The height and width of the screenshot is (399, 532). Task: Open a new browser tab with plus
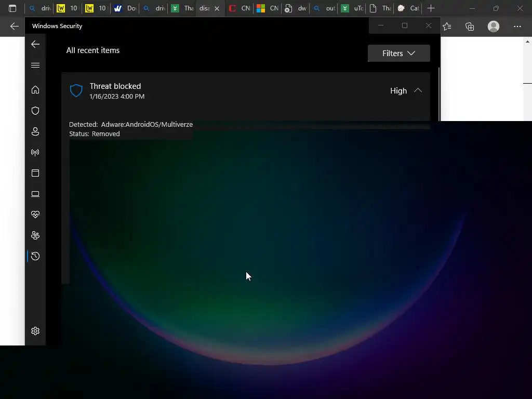pyautogui.click(x=431, y=8)
